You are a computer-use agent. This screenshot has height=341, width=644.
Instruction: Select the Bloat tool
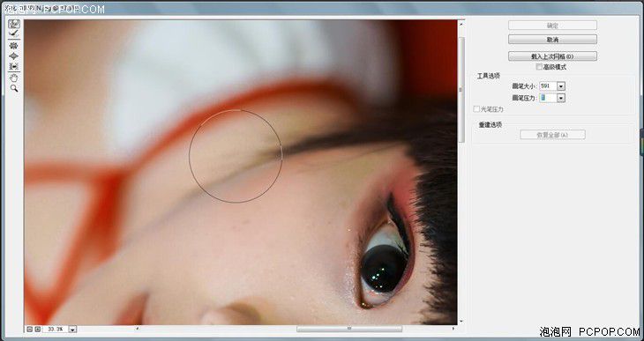point(14,56)
